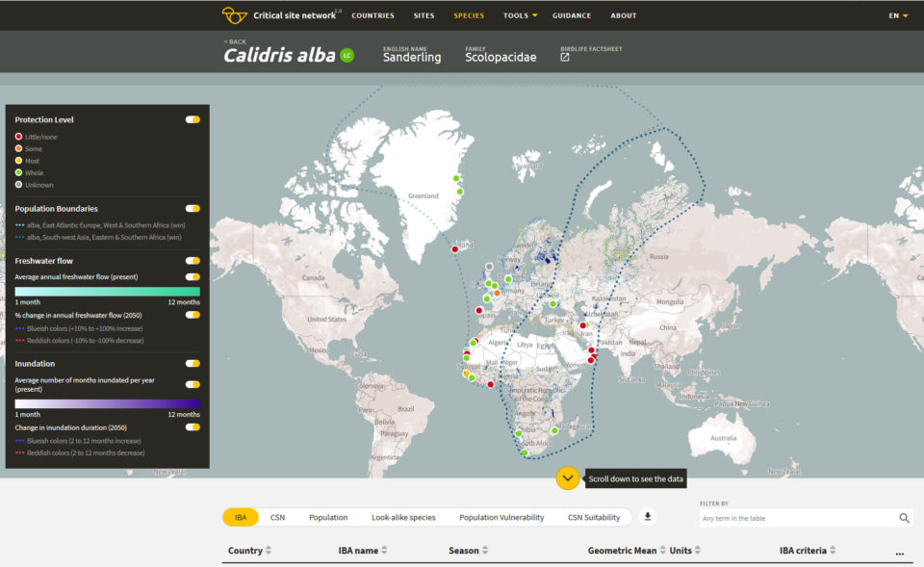Image resolution: width=924 pixels, height=567 pixels.
Task: Click the Critical Site Network bird logo
Action: [234, 15]
